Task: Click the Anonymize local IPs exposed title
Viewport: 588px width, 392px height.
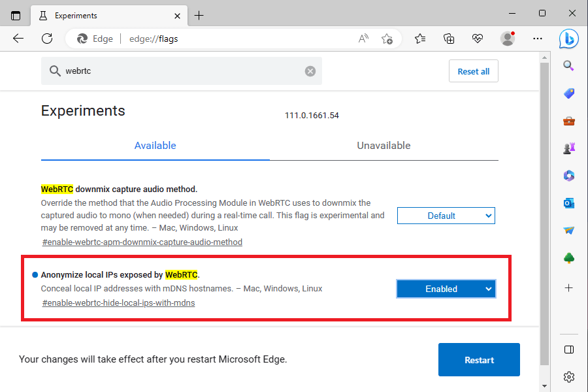Action: [120, 274]
